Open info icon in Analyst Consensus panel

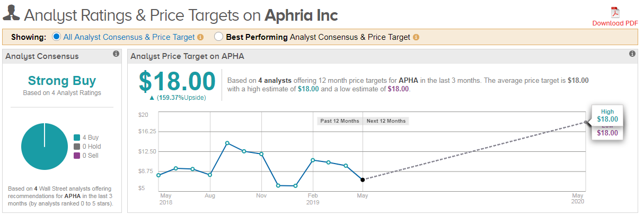click(116, 54)
